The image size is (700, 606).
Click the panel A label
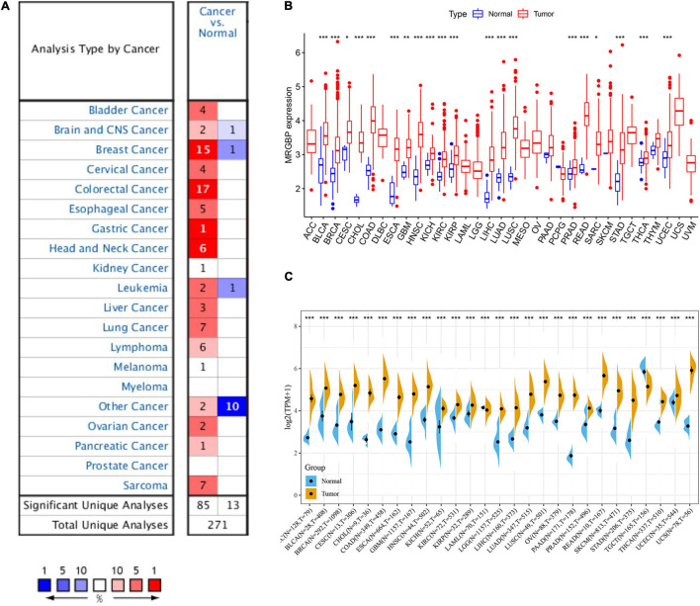pos(7,8)
